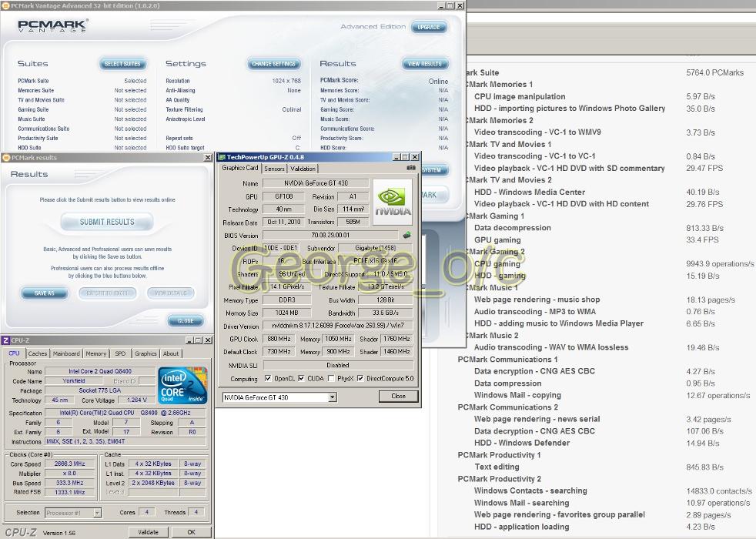Click the Close button in PCMark results dialog
This screenshot has width=756, height=539.
[x=186, y=320]
